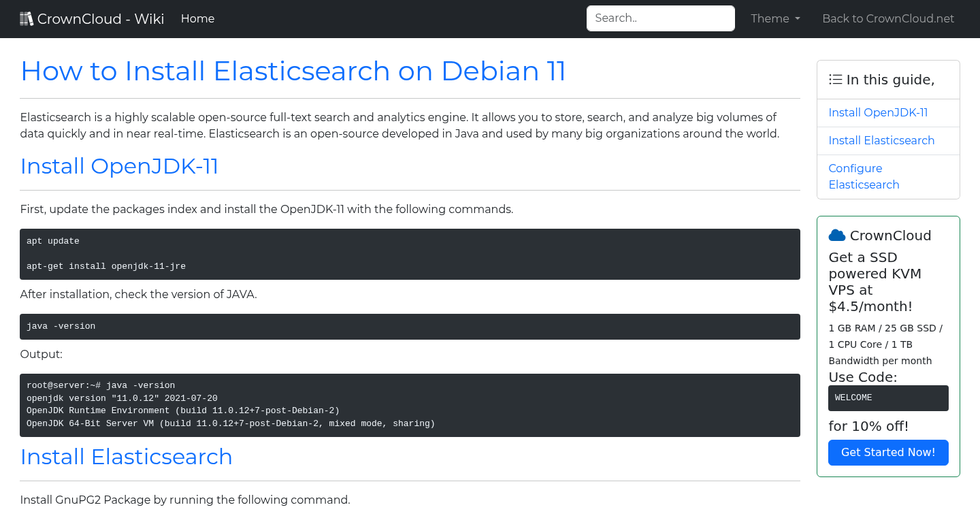Open the Configure Elasticsearch guide link
Image resolution: width=980 pixels, height=518 pixels.
(x=864, y=176)
